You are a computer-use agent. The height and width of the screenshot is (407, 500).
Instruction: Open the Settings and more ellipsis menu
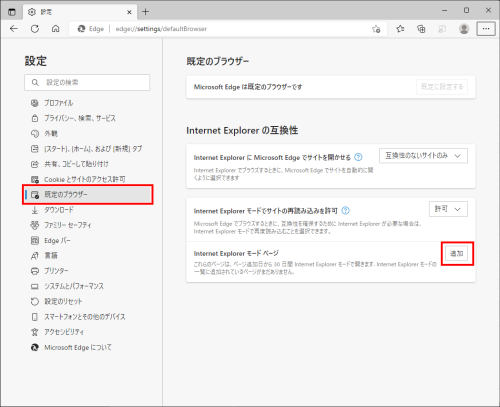pyautogui.click(x=486, y=29)
